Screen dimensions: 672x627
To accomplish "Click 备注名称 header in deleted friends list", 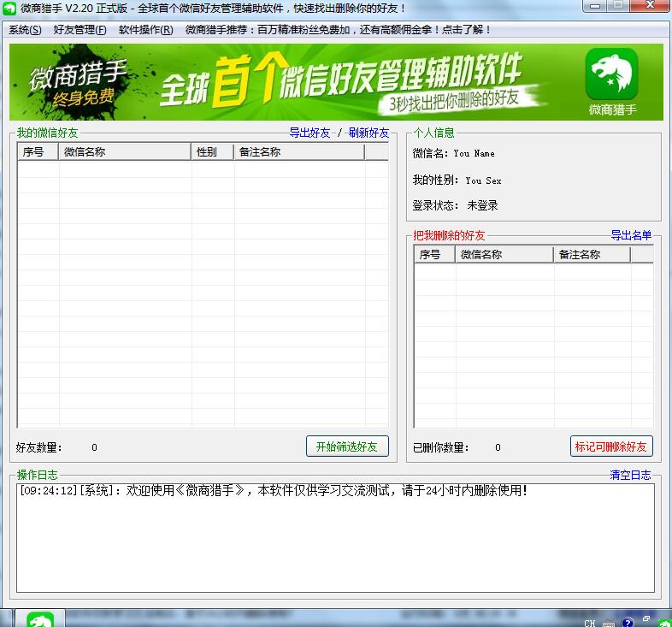I will 592,254.
